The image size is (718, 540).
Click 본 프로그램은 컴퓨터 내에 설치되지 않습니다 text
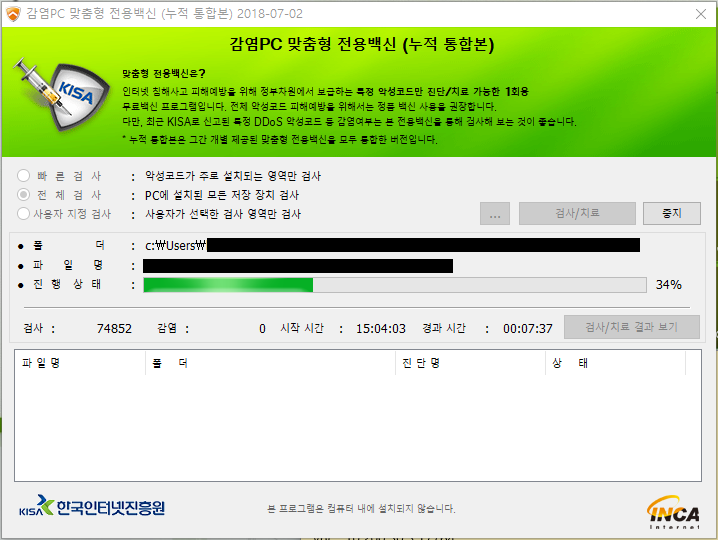361,508
